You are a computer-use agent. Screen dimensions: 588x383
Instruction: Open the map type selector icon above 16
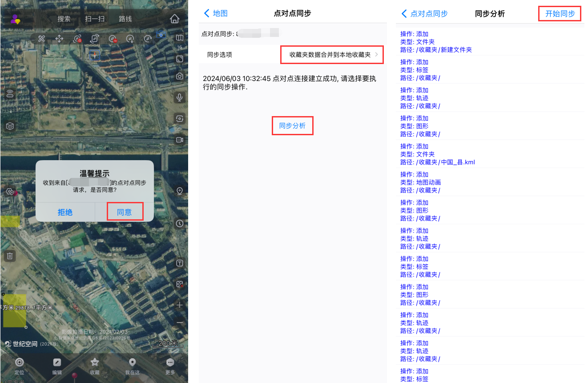point(180,38)
